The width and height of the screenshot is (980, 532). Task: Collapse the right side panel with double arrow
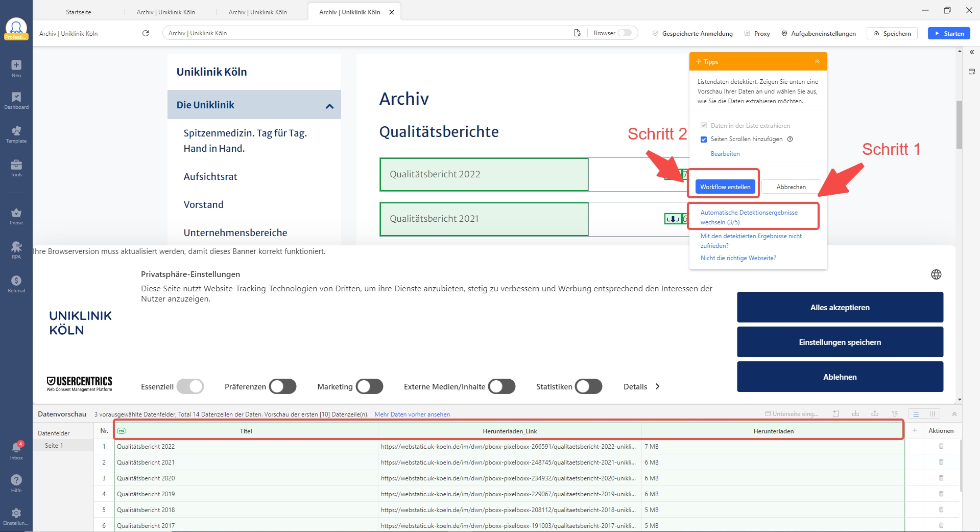(x=972, y=52)
